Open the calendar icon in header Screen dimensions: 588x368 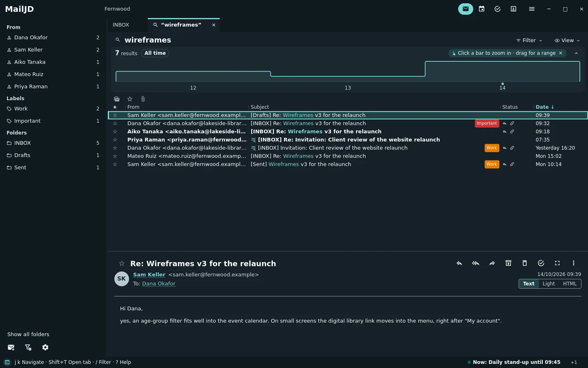[482, 9]
